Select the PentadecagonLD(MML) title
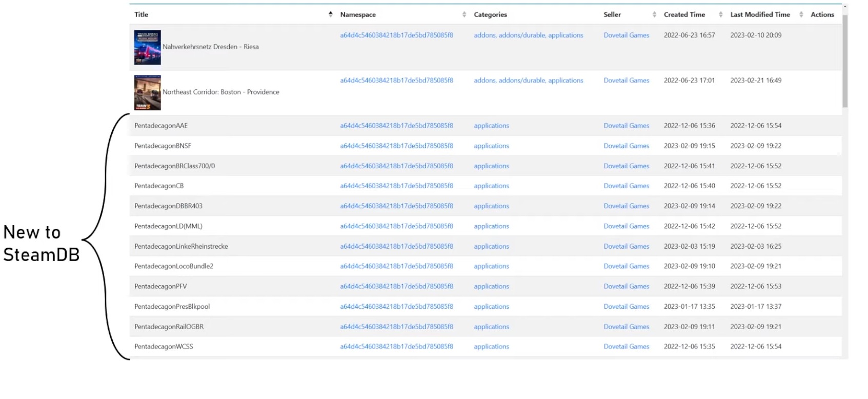This screenshot has height=399, width=868. 168,226
